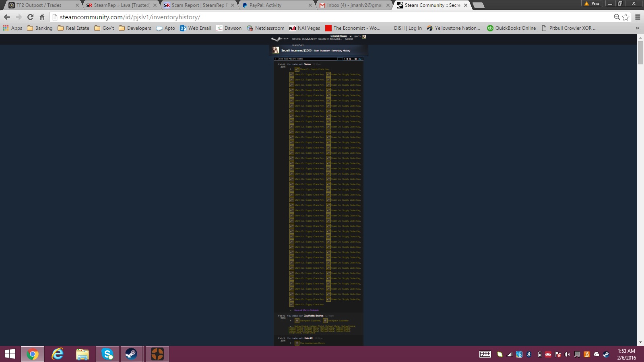Open the pjslv1 account dropdown

click(357, 36)
